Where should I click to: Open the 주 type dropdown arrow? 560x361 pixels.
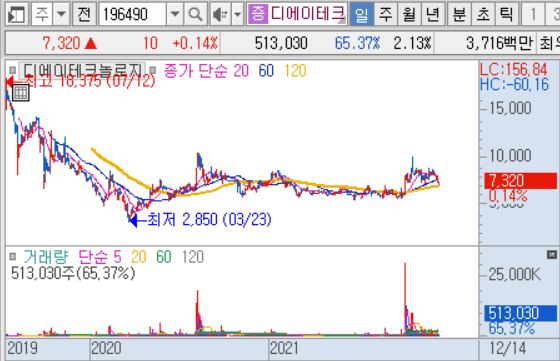pyautogui.click(x=61, y=15)
